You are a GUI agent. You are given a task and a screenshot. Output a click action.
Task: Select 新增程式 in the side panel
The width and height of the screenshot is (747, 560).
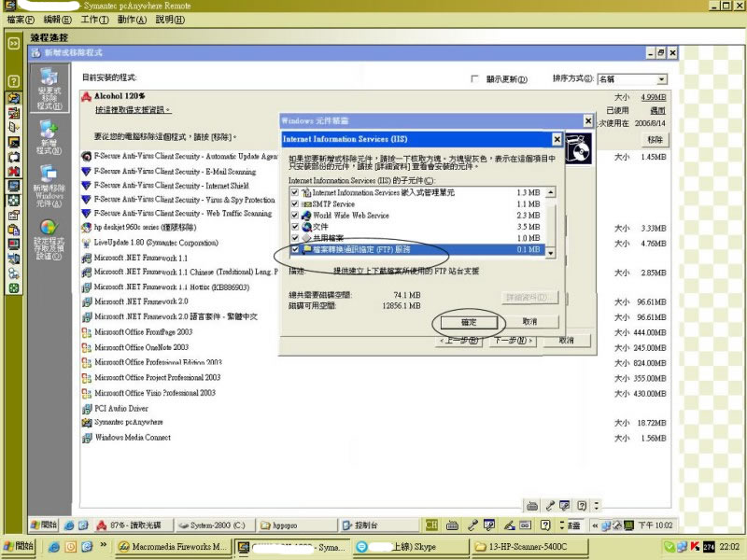click(x=49, y=137)
